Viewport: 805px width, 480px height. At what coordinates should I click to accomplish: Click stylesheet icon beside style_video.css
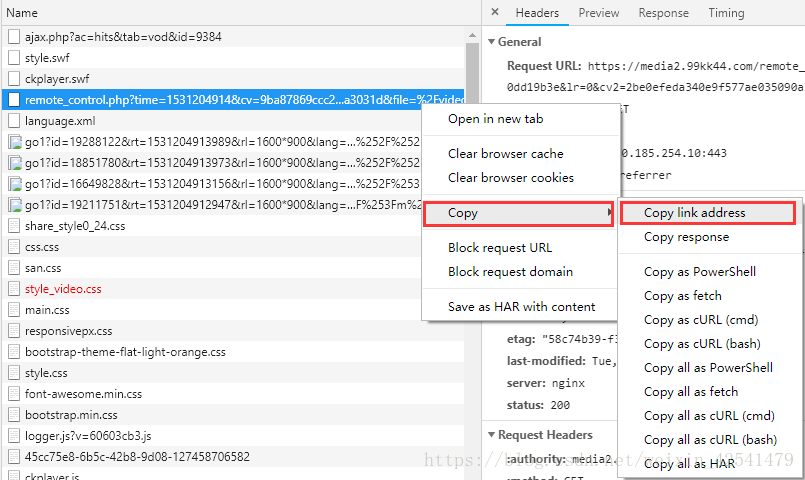point(14,289)
